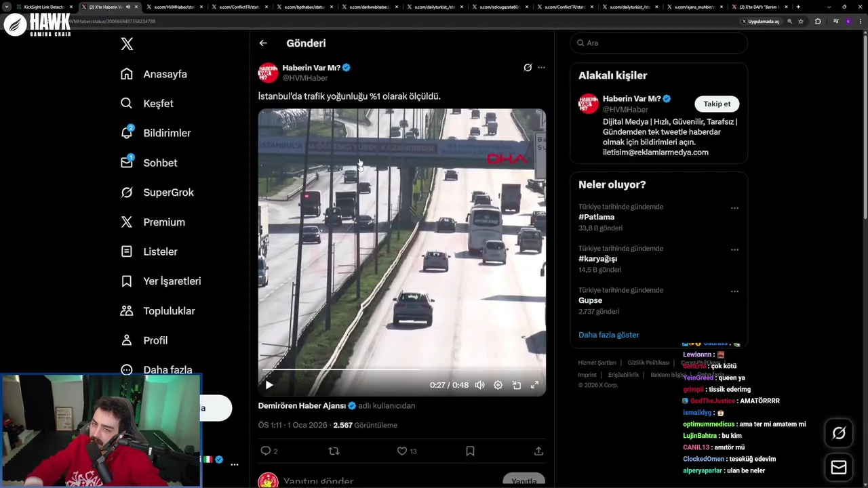Screen dimensions: 868x488
Task: Open Profil in the sidebar
Action: [144, 340]
